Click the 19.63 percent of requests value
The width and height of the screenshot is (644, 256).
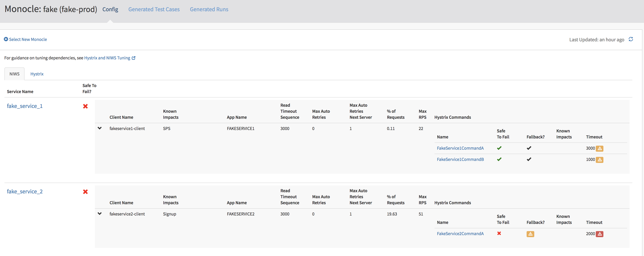click(392, 214)
